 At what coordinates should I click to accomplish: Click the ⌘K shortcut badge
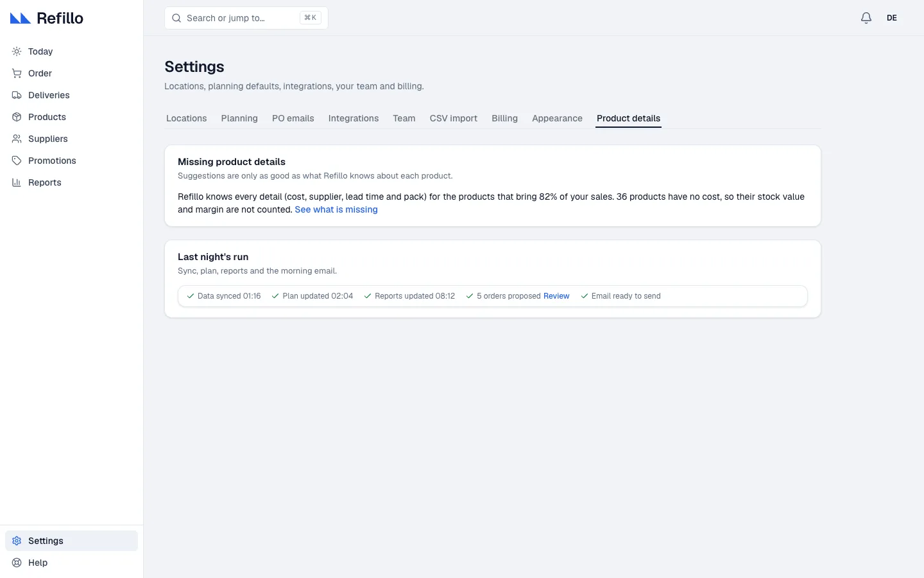pyautogui.click(x=311, y=18)
